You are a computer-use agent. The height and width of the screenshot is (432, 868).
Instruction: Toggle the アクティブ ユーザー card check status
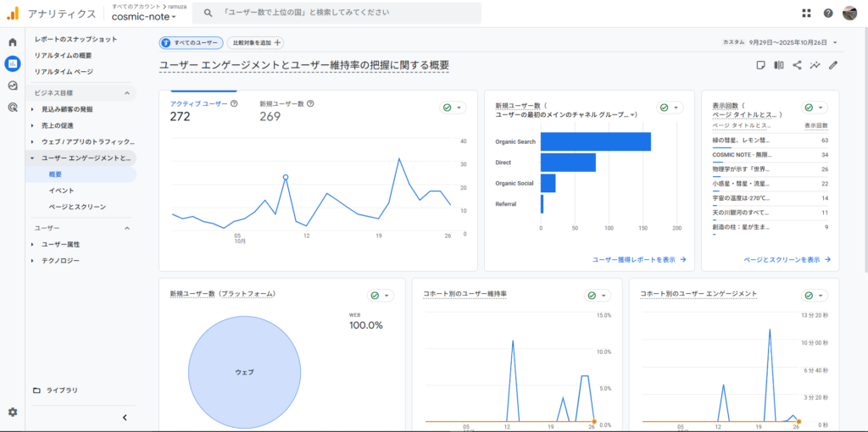453,108
